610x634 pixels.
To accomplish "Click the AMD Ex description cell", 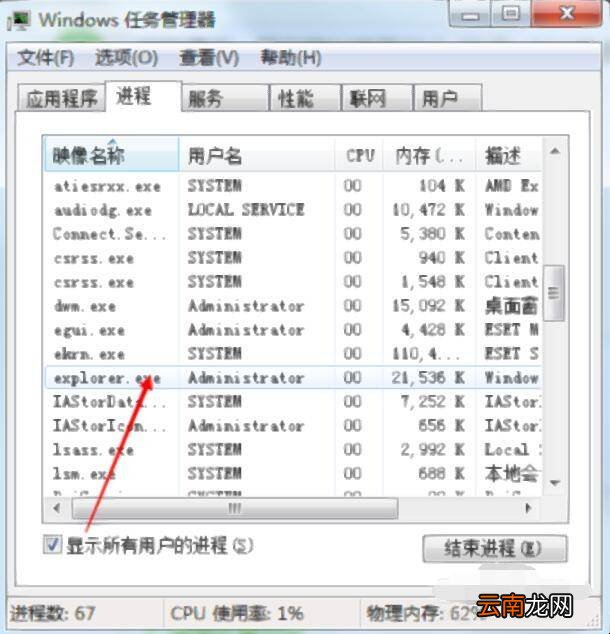I will coord(512,186).
